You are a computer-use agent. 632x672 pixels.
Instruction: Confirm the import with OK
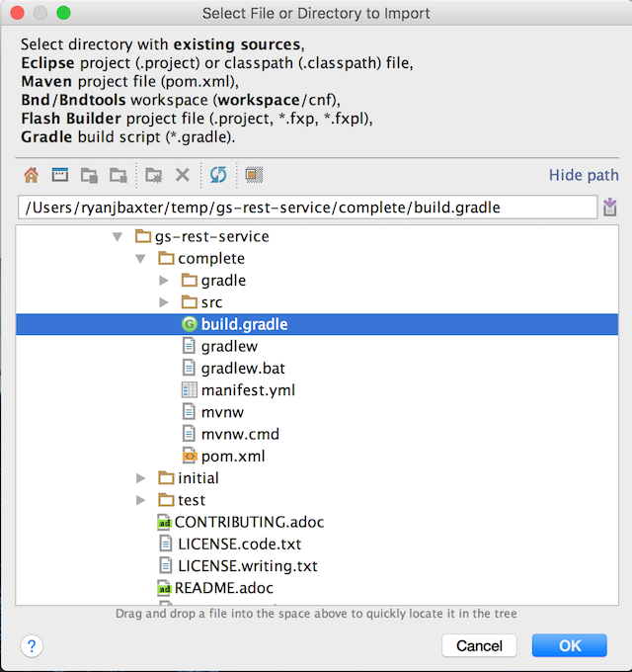click(570, 645)
